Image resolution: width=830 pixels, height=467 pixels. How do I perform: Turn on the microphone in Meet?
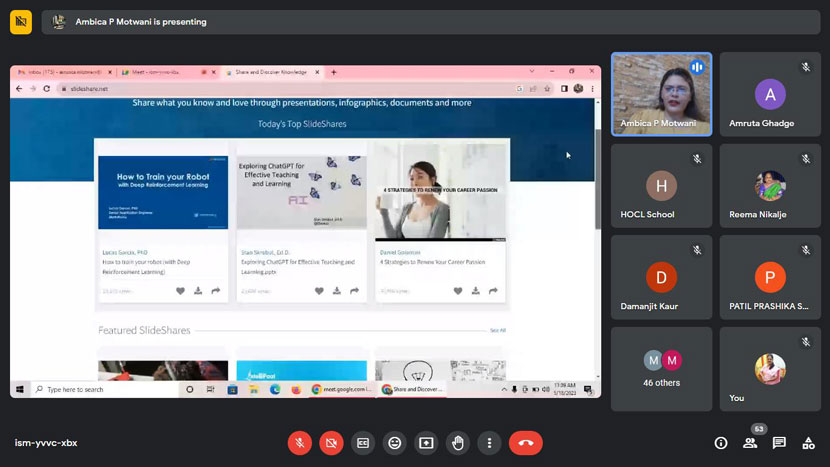300,443
